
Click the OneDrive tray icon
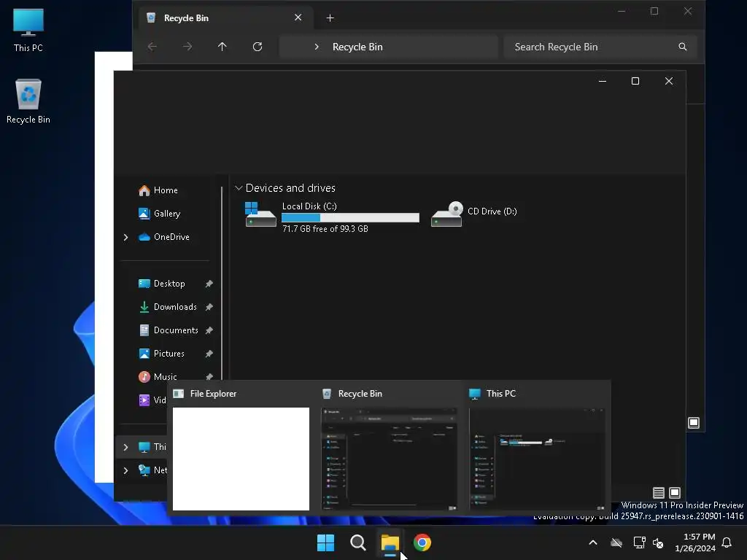pyautogui.click(x=616, y=542)
